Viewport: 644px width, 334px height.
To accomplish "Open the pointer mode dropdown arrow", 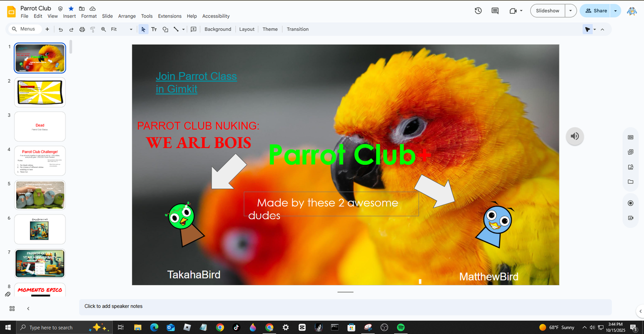I will pos(595,29).
